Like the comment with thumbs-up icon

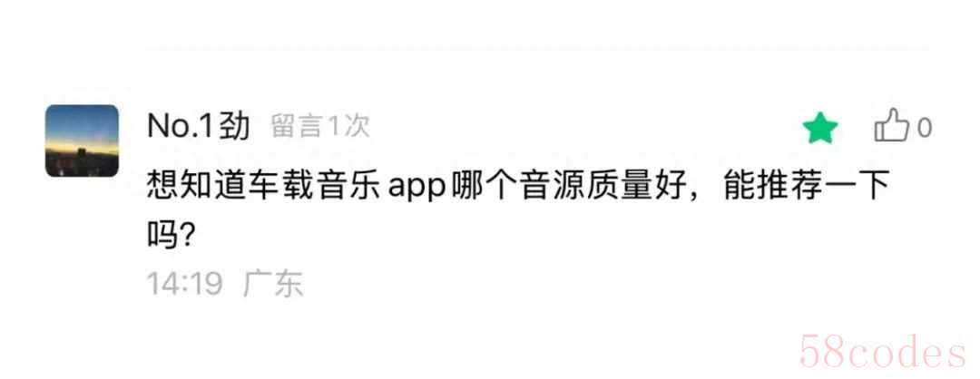(x=891, y=126)
